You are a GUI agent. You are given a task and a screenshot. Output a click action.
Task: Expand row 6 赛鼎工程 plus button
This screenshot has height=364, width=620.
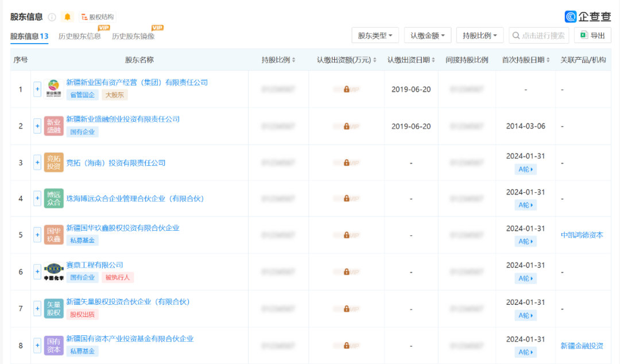[x=37, y=272]
